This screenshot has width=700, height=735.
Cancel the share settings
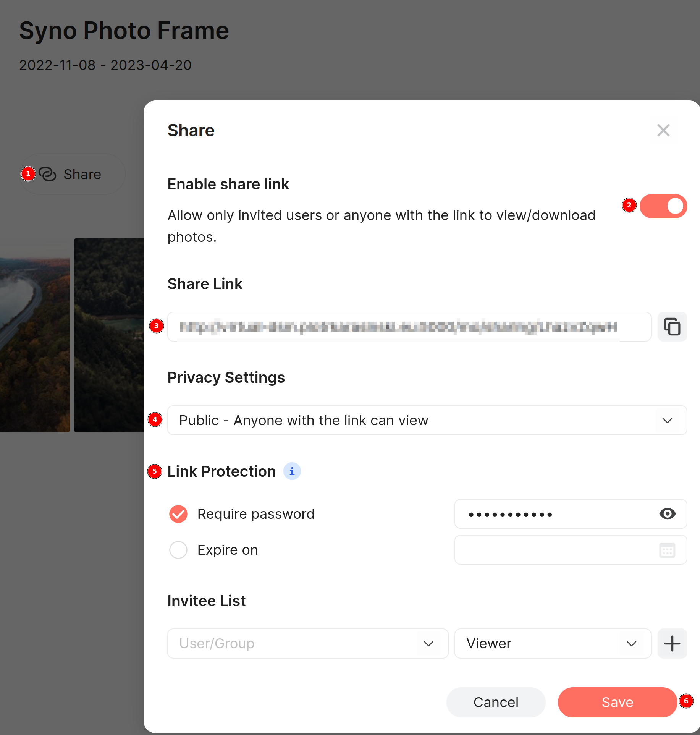[x=496, y=702]
